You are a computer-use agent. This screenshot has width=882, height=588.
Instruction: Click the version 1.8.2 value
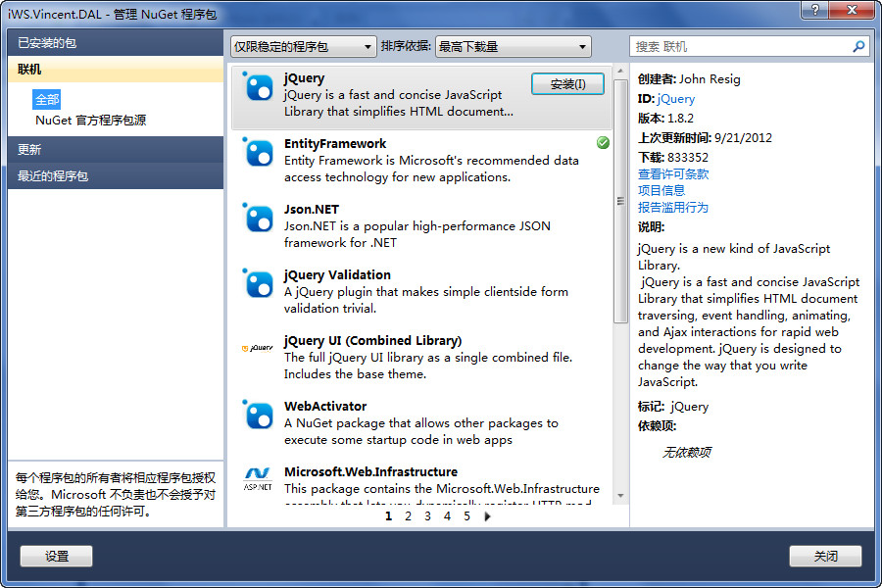click(681, 119)
